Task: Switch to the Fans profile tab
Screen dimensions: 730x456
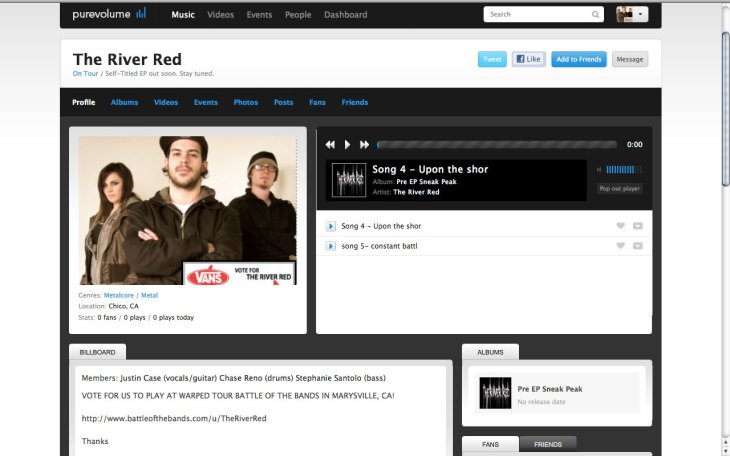Action: click(317, 102)
